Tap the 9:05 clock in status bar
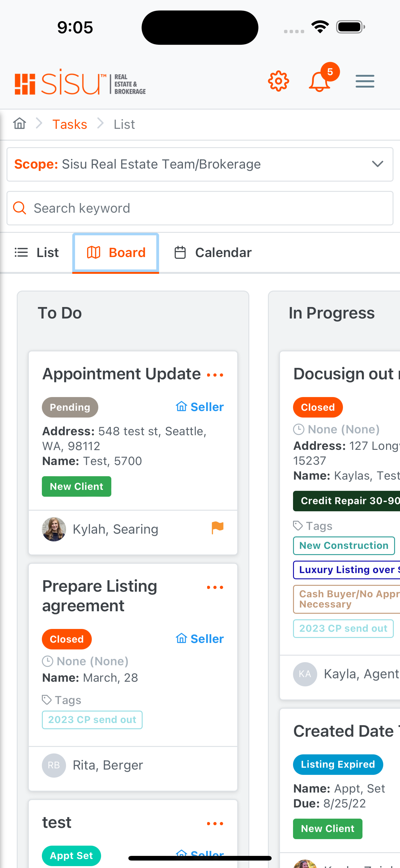Viewport: 400px width, 868px height. coord(75,28)
